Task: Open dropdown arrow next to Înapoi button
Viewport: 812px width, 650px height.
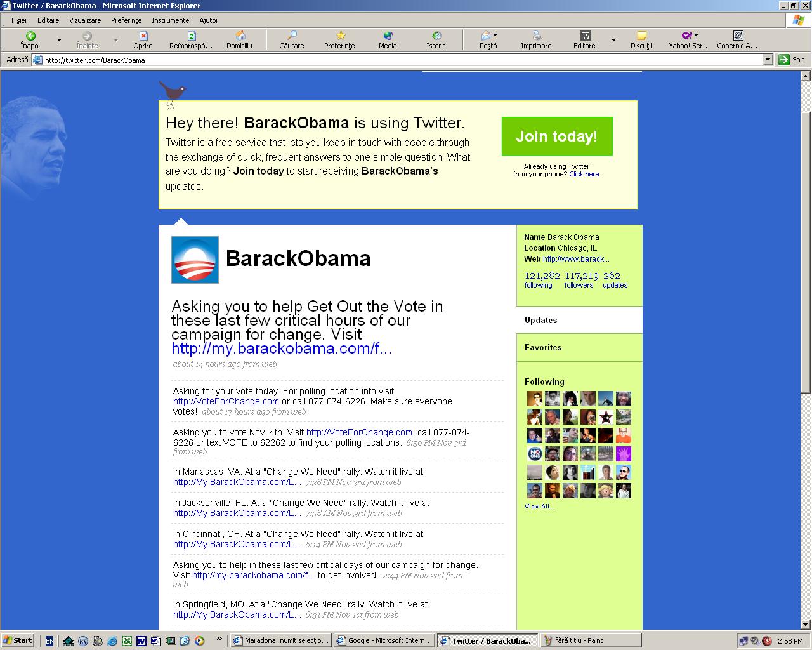Action: [x=59, y=40]
